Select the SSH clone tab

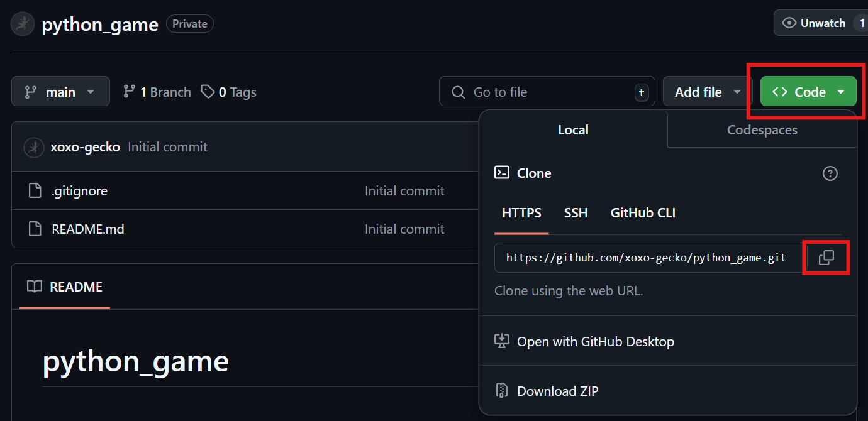pos(576,212)
